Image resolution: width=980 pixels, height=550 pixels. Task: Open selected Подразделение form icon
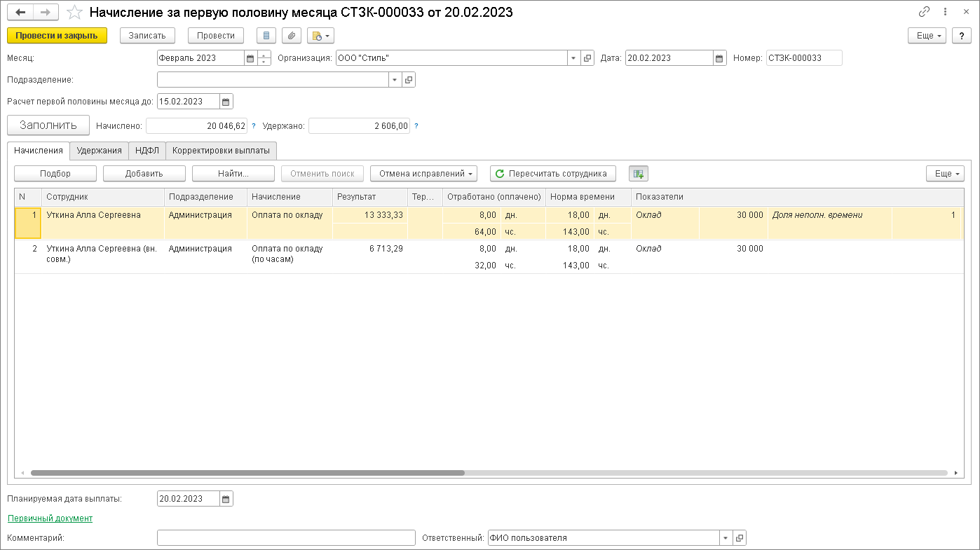tap(409, 80)
